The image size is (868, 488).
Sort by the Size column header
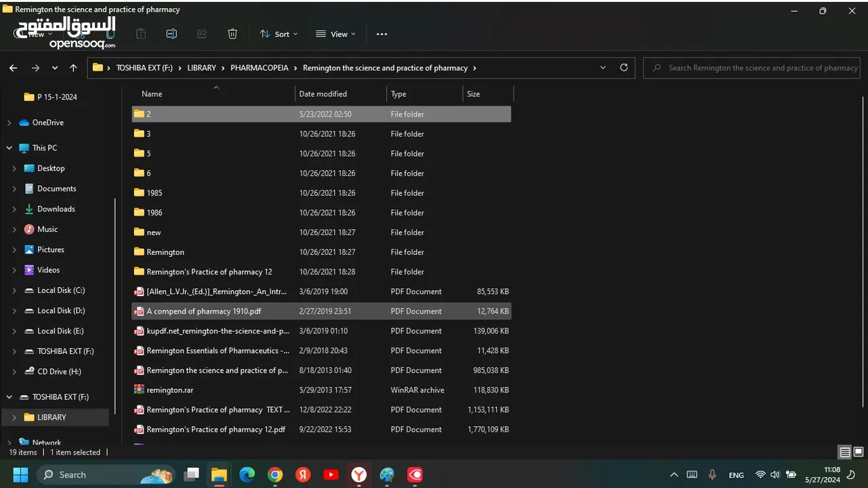pos(488,94)
